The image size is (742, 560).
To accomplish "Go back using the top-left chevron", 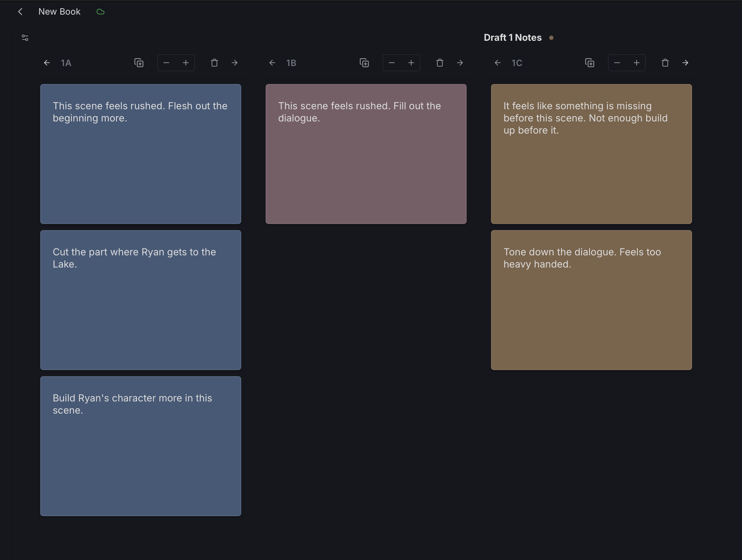I will (20, 12).
